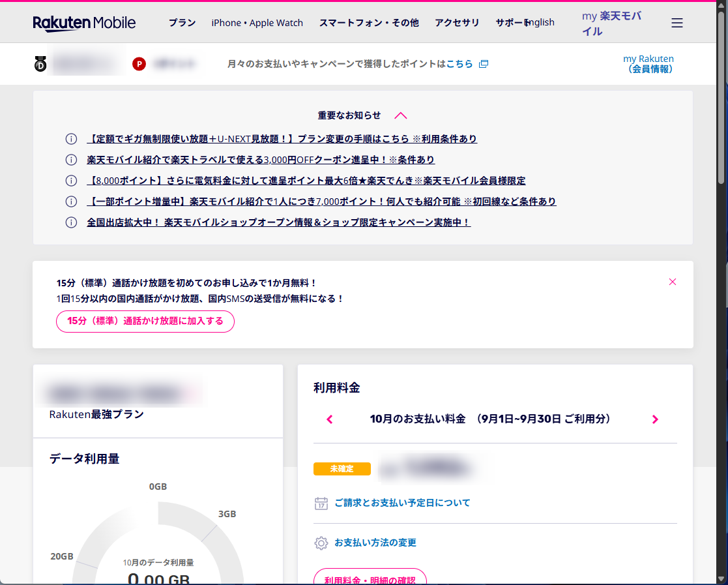Viewport: 728px width, 585px height.
Task: Show previous month's billing with left arrow
Action: click(x=330, y=419)
